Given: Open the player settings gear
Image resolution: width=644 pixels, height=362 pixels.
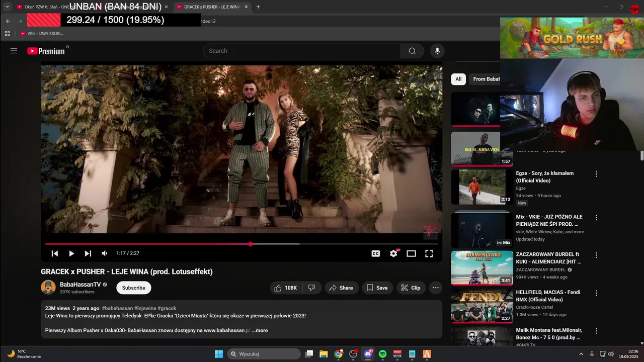Looking at the screenshot, I should tap(393, 253).
